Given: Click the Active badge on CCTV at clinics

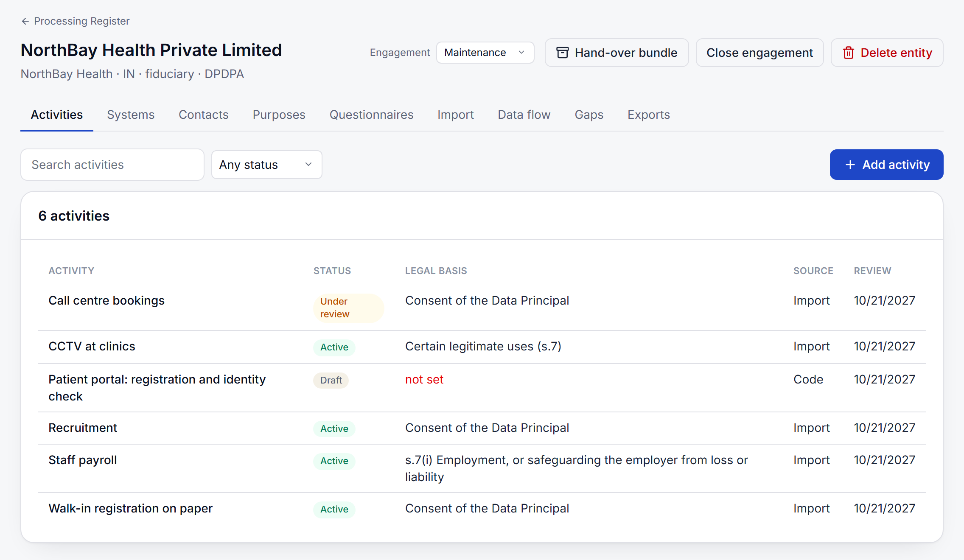Looking at the screenshot, I should 334,347.
